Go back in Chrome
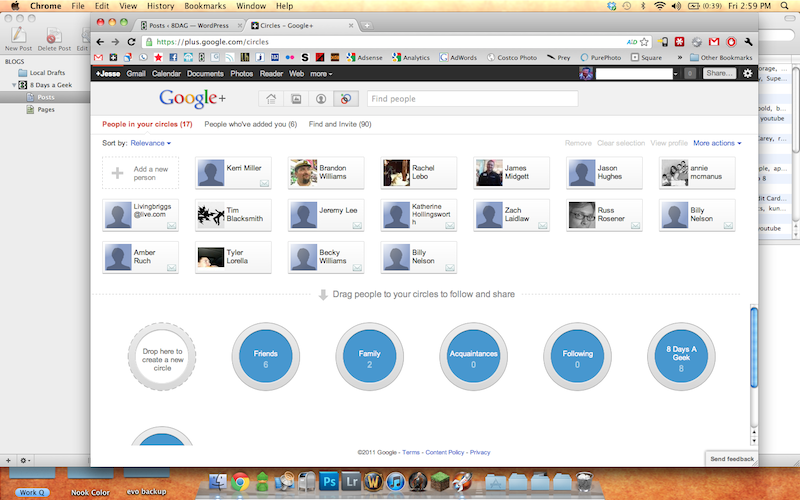Viewport: 800px width, 500px height. [x=101, y=42]
